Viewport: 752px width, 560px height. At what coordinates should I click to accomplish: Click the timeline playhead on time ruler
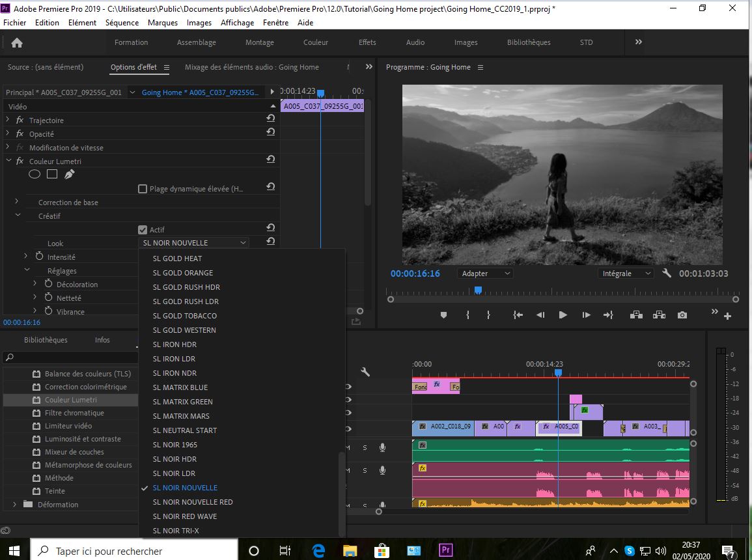(558, 372)
